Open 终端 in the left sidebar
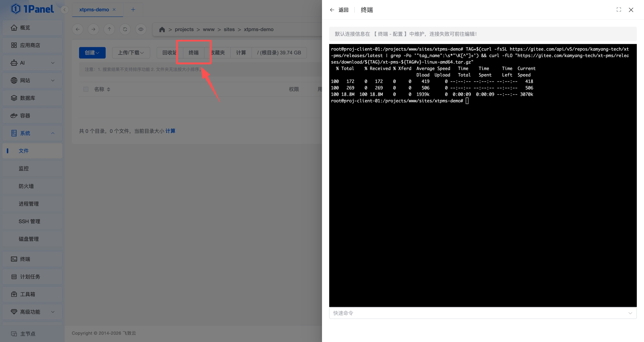Viewport: 644px width, 342px height. point(32,259)
